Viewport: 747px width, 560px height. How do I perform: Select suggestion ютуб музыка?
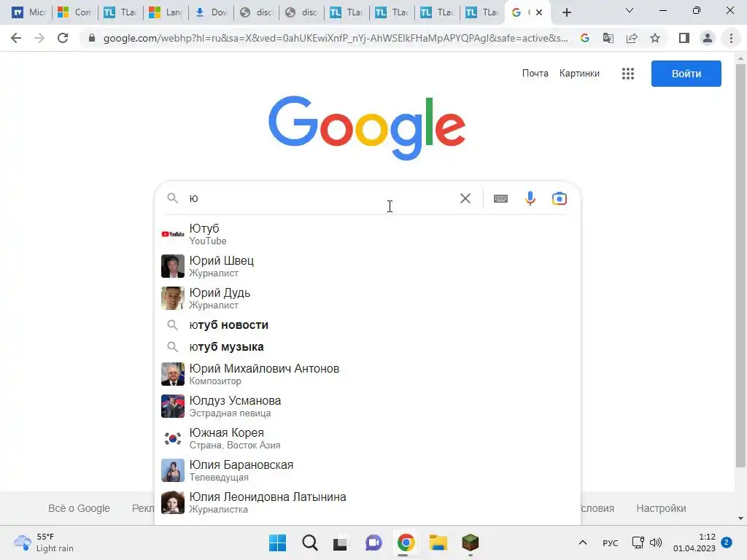point(368,346)
